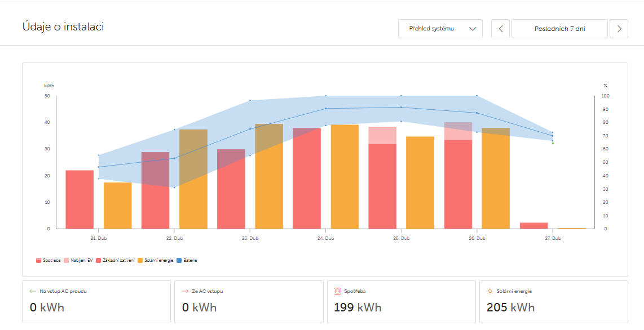Click the 205 kWh solar energy summary card
Screen dimensions: 644x330
coord(553,302)
